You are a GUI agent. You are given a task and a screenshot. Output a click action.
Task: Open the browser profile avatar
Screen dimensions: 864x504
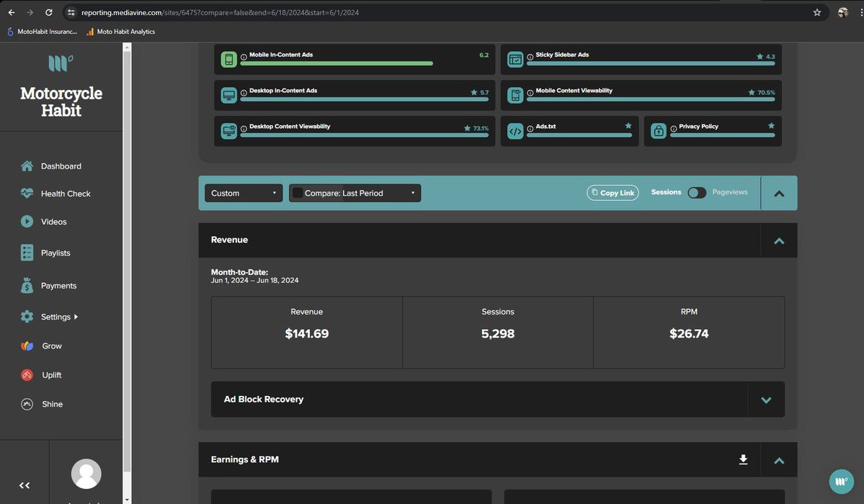pyautogui.click(x=843, y=12)
